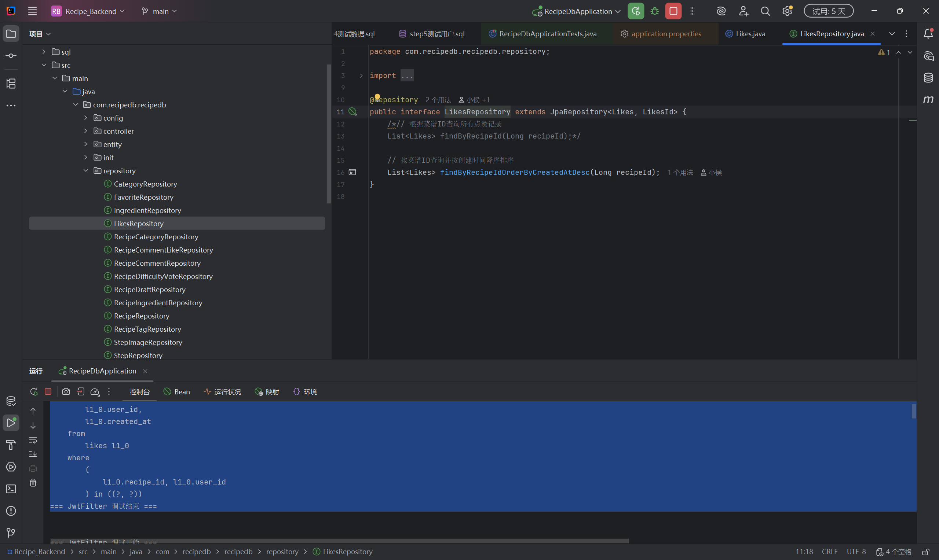Toggle file read-only lock in status bar
Screen dimensions: 939x560
click(x=925, y=552)
